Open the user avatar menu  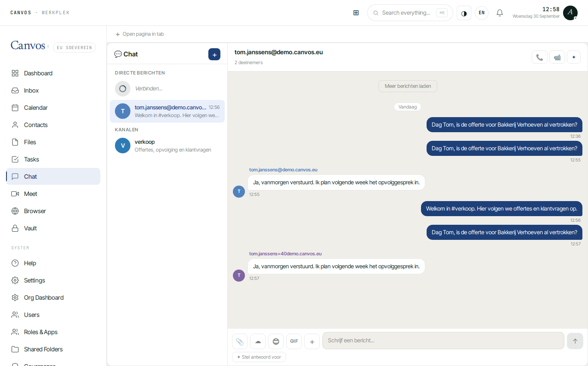[x=570, y=13]
